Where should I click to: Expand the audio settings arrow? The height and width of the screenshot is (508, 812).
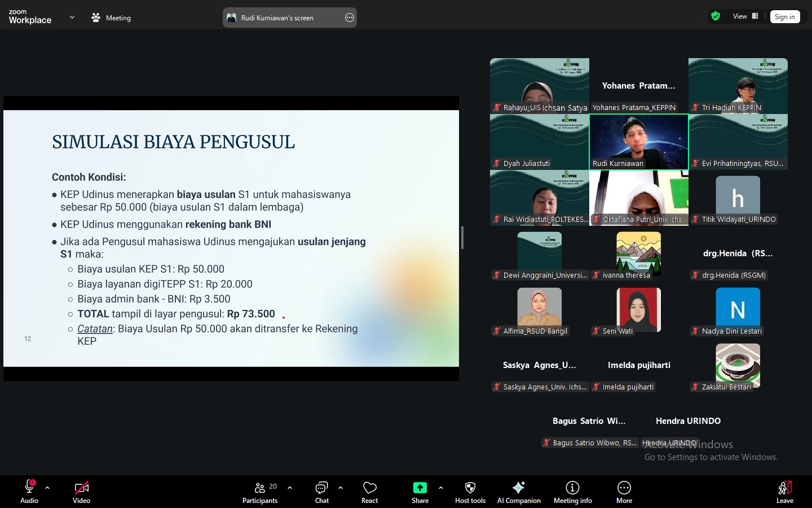click(47, 488)
